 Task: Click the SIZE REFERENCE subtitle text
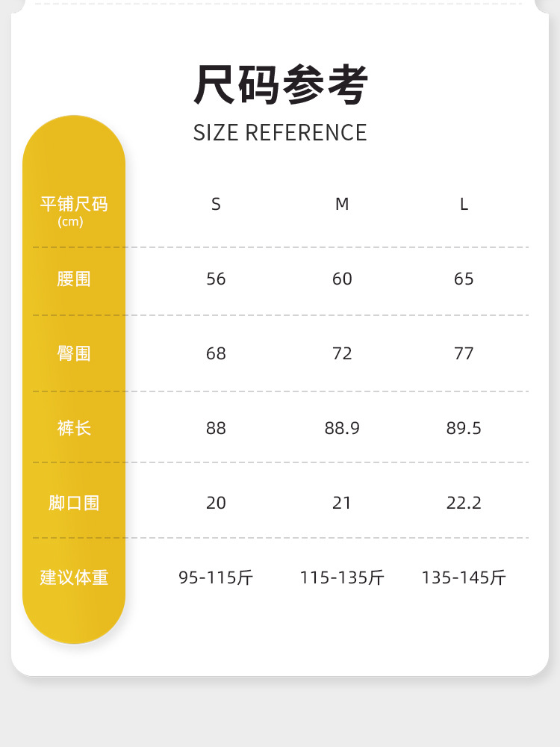[x=280, y=133]
